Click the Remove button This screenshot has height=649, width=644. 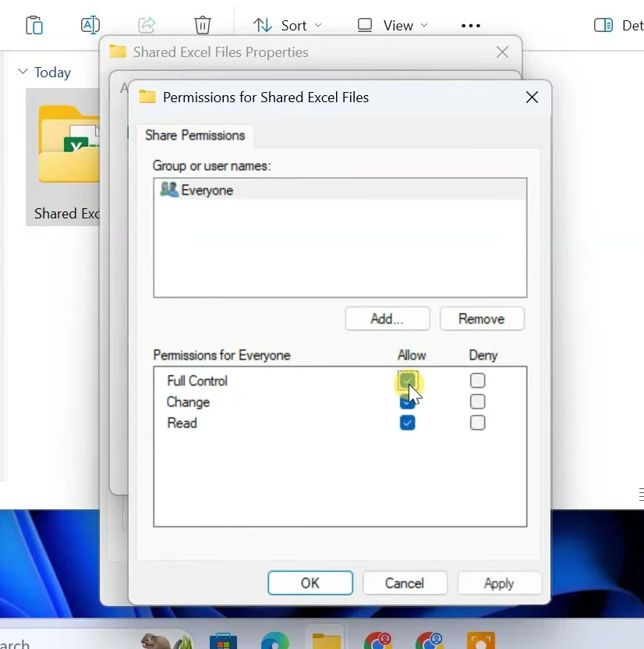tap(482, 319)
